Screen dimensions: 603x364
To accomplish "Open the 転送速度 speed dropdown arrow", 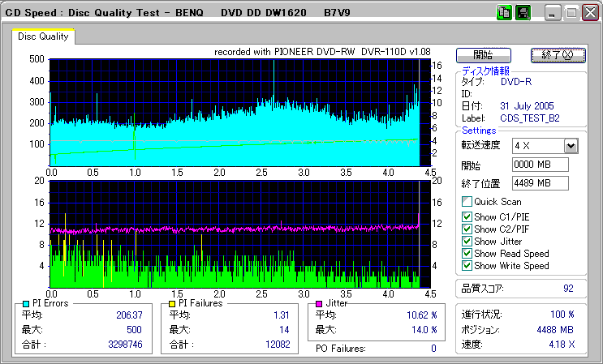I will click(x=571, y=146).
